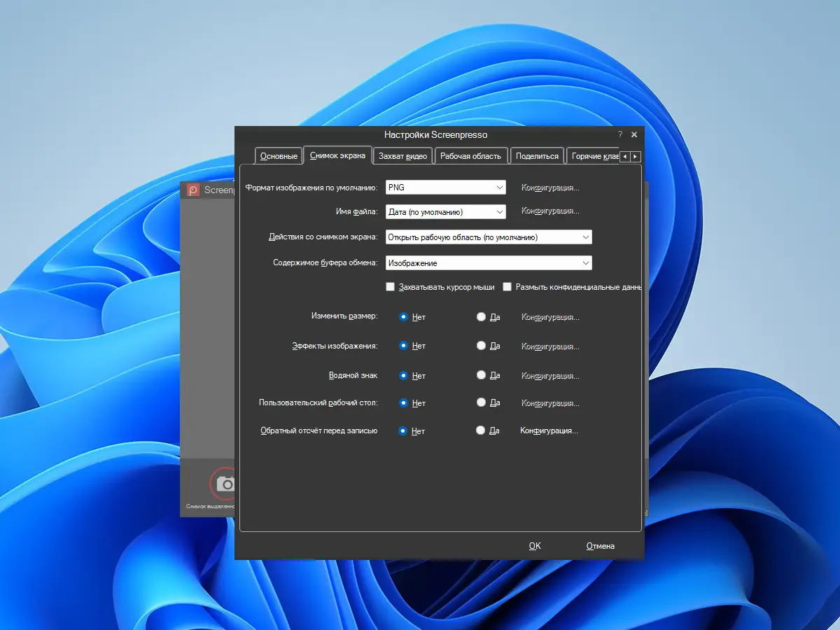The height and width of the screenshot is (630, 840).
Task: Open Действия со снимком экрана dropdown
Action: 489,237
